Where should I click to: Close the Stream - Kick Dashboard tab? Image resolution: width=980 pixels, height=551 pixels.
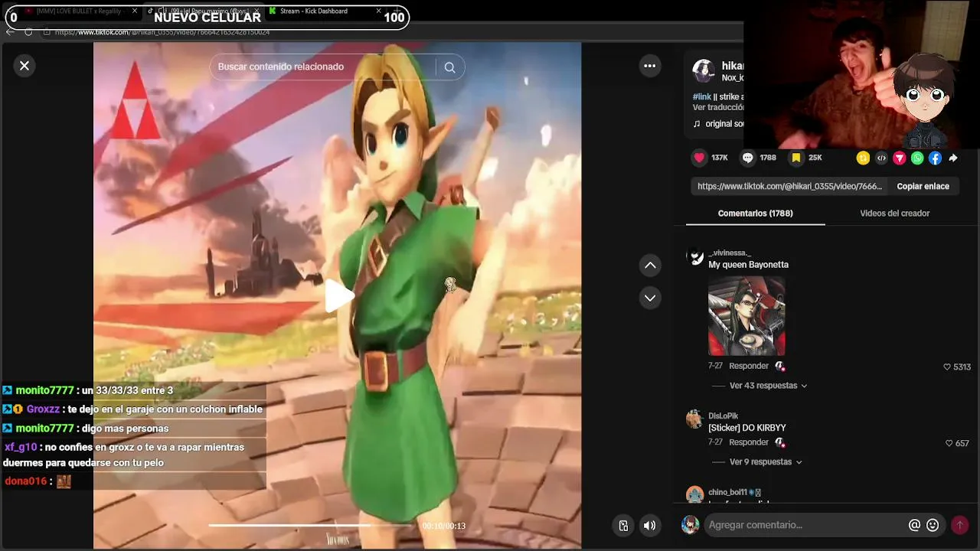[379, 11]
